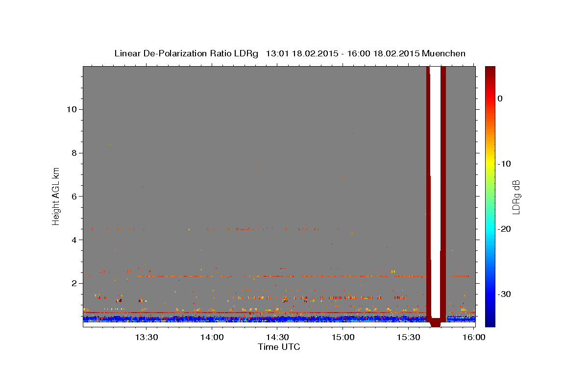Click the blue low-level signal band near ground
Image resolution: width=588 pixels, height=392 pixels.
(x=255, y=319)
